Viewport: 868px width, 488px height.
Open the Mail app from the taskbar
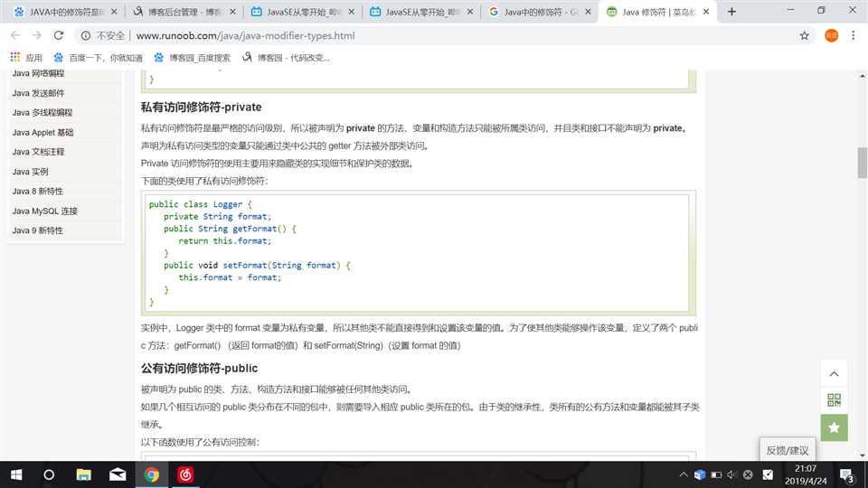click(118, 474)
